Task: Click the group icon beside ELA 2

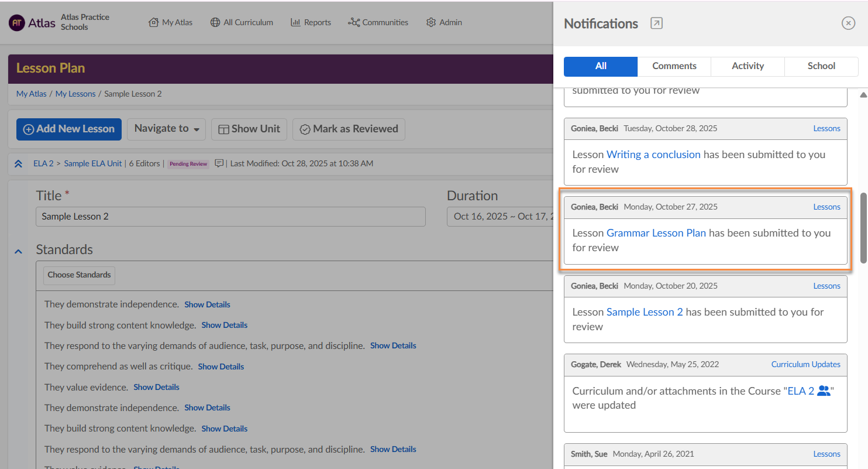Action: tap(824, 391)
